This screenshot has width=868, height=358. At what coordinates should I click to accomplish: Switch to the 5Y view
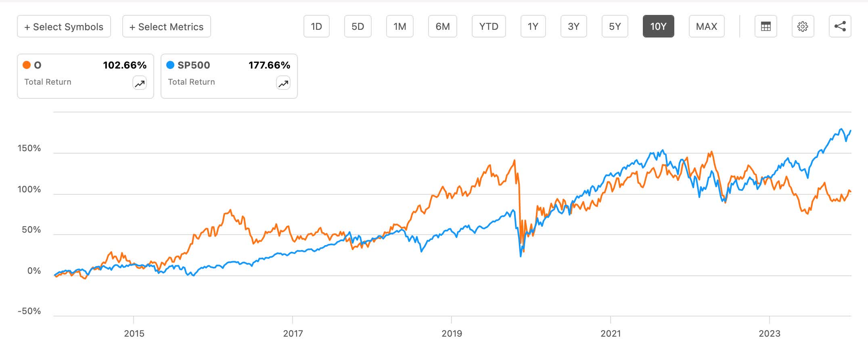[615, 26]
